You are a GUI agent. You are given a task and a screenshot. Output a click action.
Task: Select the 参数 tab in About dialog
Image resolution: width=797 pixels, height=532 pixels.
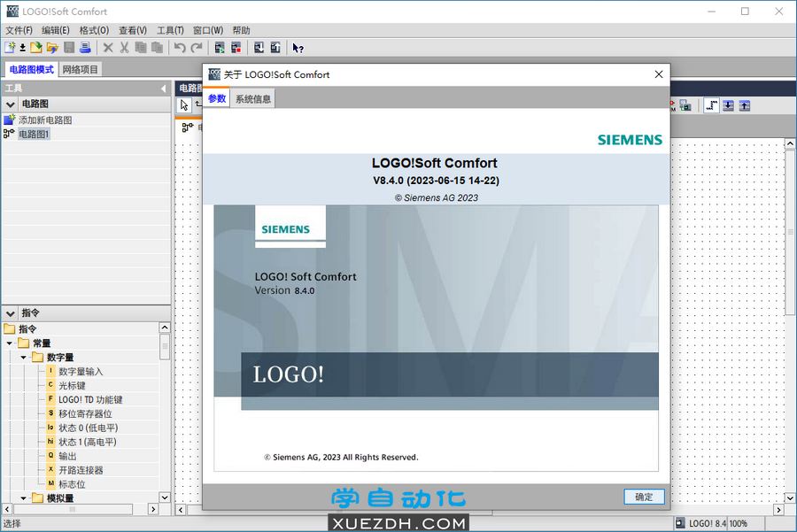click(x=217, y=98)
